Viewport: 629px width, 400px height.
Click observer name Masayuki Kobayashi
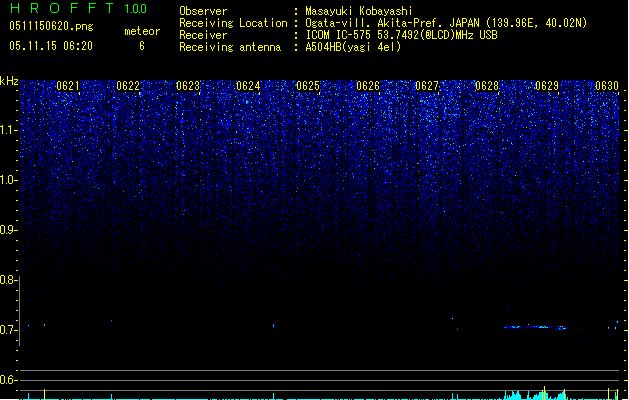(359, 11)
